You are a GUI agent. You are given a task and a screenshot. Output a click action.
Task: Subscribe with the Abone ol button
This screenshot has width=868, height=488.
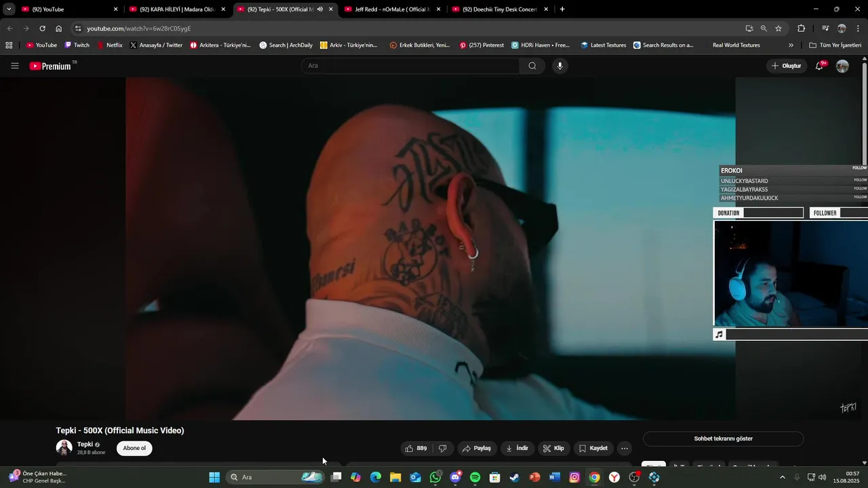(134, 448)
